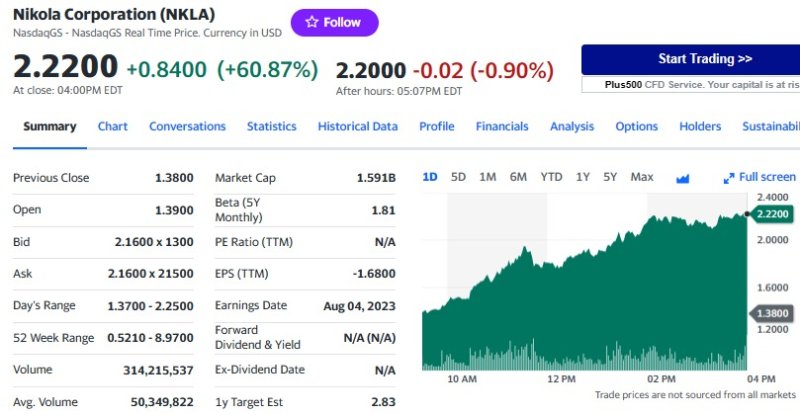This screenshot has width=800, height=415.
Task: Click the star Follow button
Action: pyautogui.click(x=334, y=23)
